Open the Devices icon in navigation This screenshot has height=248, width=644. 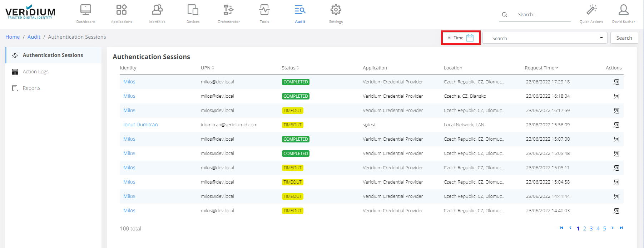click(x=193, y=10)
